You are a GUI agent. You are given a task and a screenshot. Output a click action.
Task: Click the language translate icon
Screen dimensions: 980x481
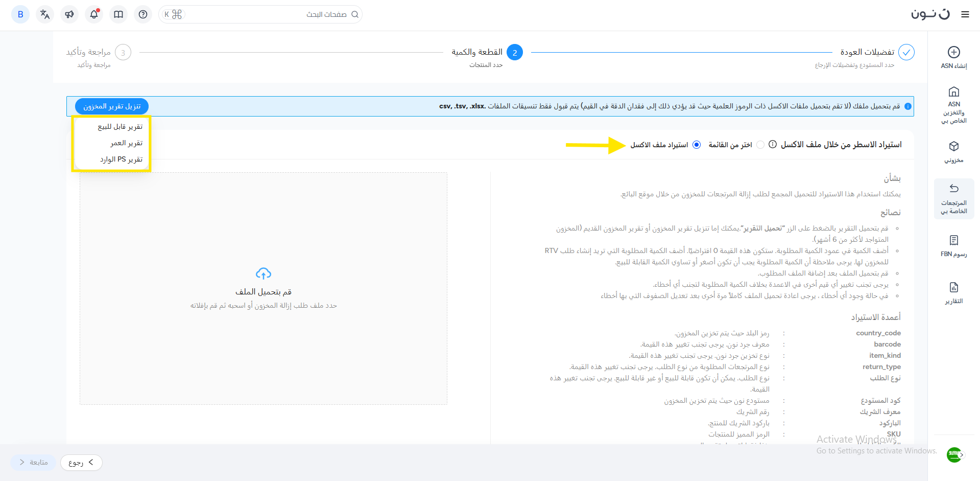(45, 14)
